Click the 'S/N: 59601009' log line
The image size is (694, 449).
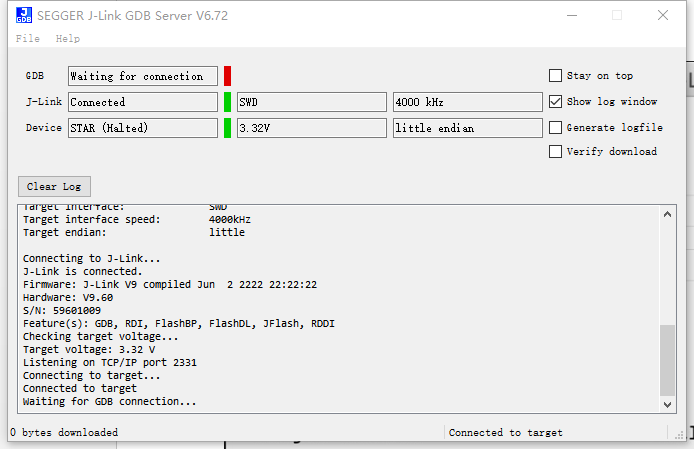62,310
